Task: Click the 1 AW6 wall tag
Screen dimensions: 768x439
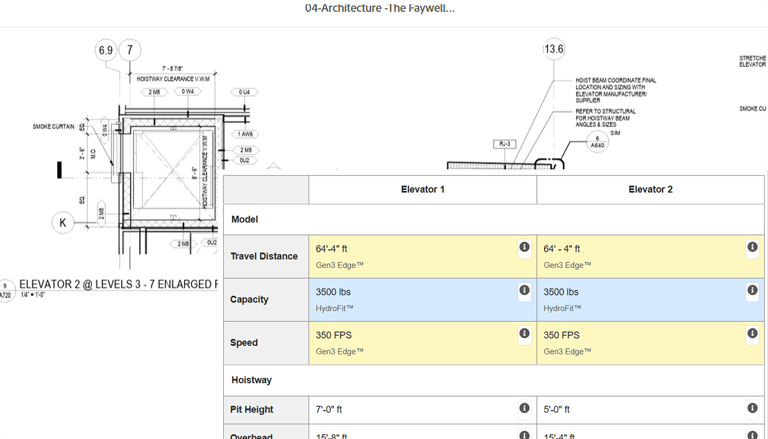Action: coord(245,134)
